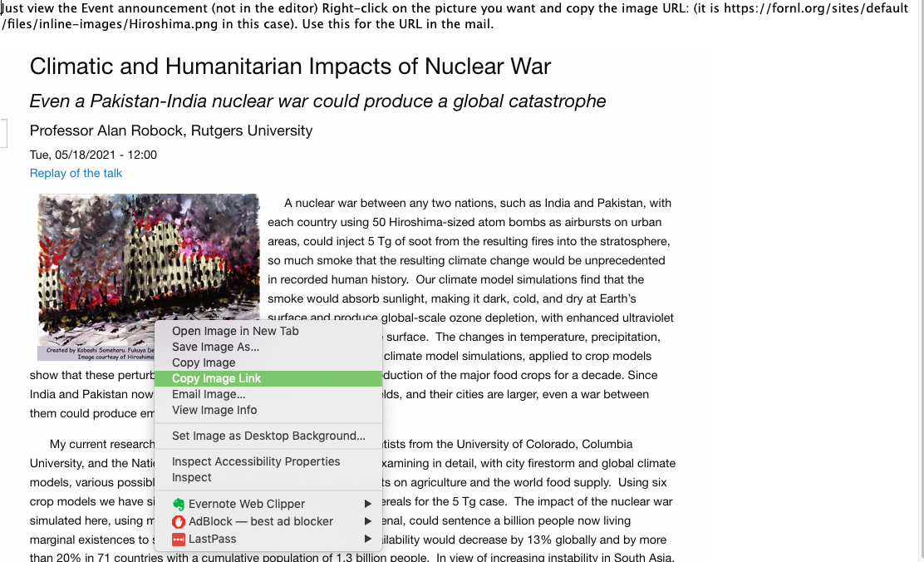Choose Inspect Accessibility Properties
The image size is (924, 562).
tap(256, 461)
